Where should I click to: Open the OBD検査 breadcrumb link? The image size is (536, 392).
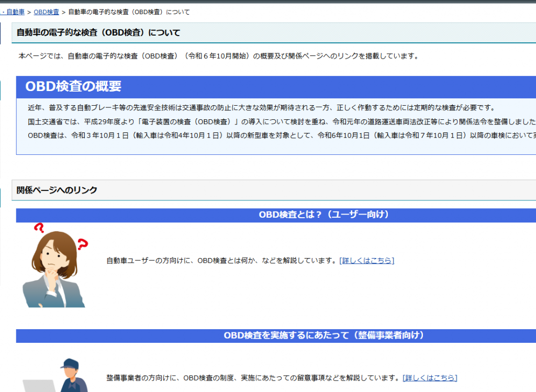[x=46, y=12]
